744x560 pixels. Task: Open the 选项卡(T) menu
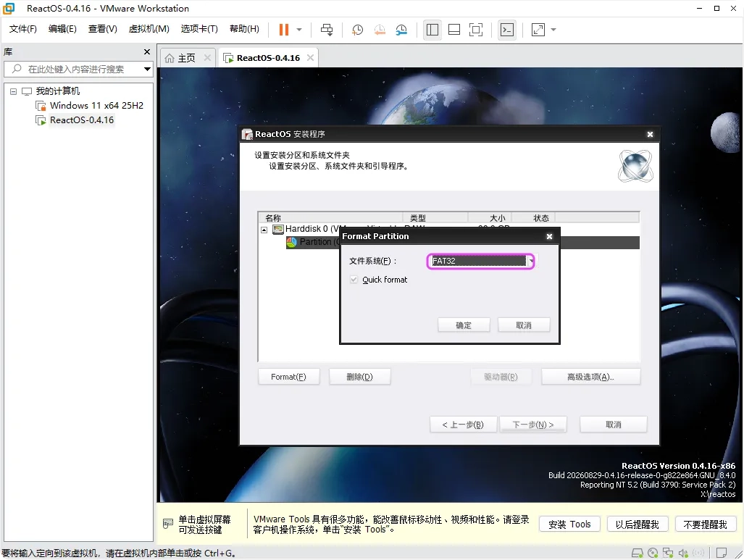coord(199,29)
